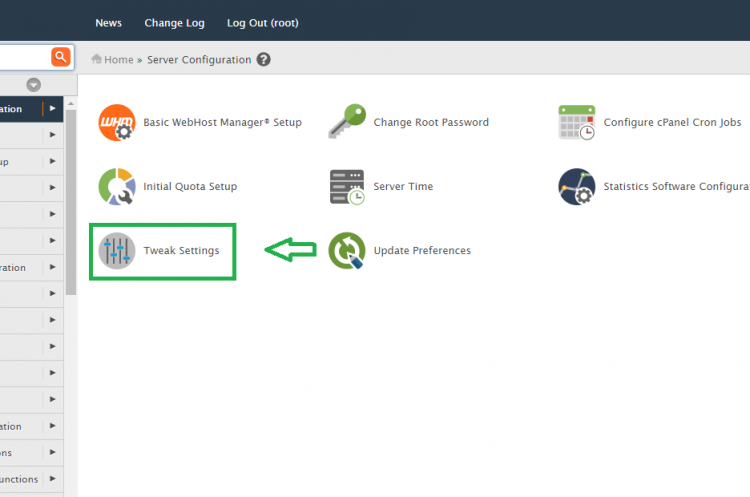Click the sidebar scrollbar up arrow
Viewport: 750px width, 497px height.
71,103
